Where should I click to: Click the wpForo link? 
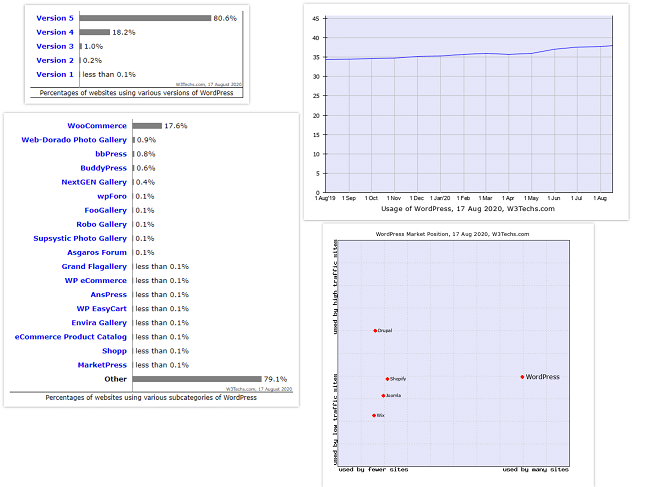(x=112, y=196)
